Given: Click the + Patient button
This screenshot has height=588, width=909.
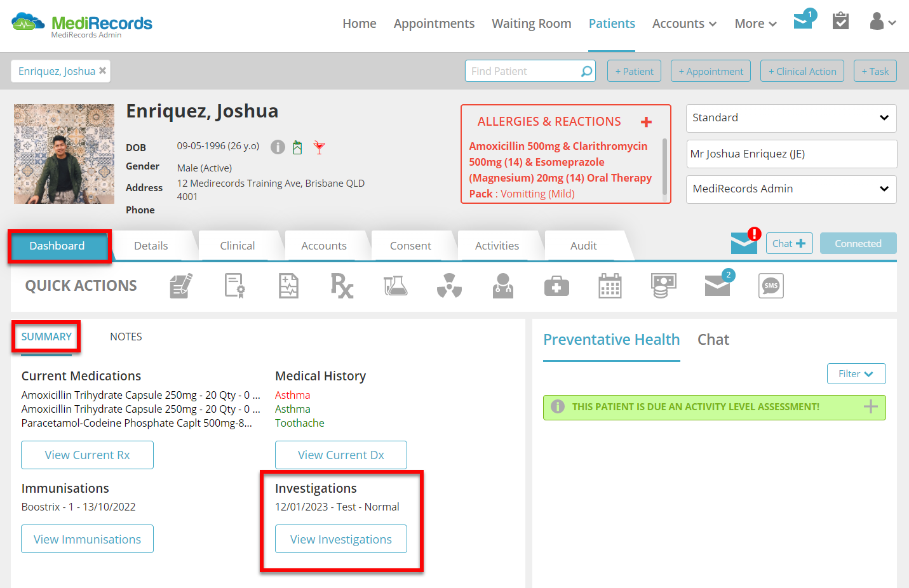Looking at the screenshot, I should [634, 71].
